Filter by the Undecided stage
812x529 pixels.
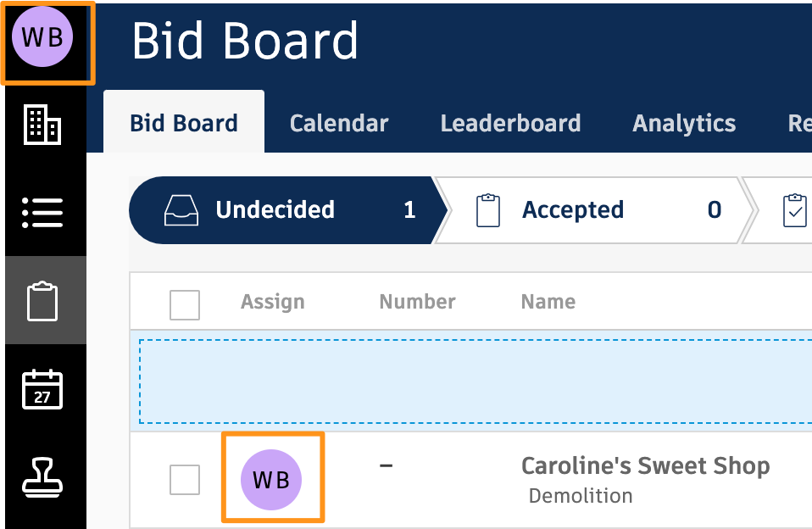click(275, 210)
